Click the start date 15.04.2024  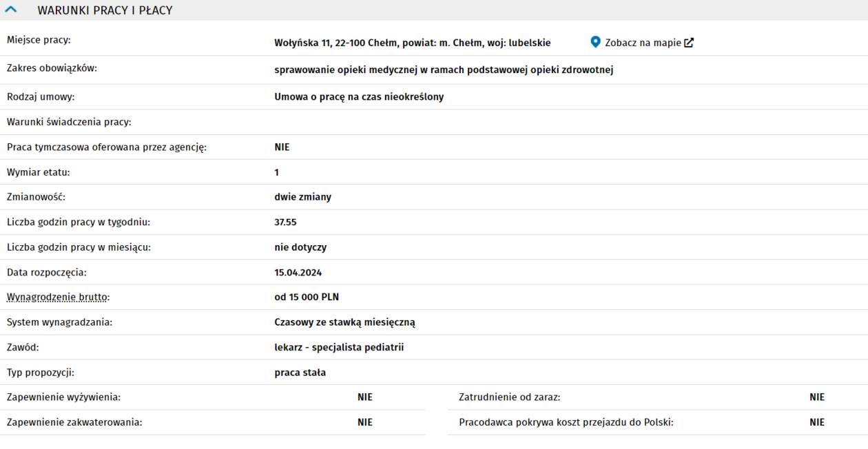point(298,273)
